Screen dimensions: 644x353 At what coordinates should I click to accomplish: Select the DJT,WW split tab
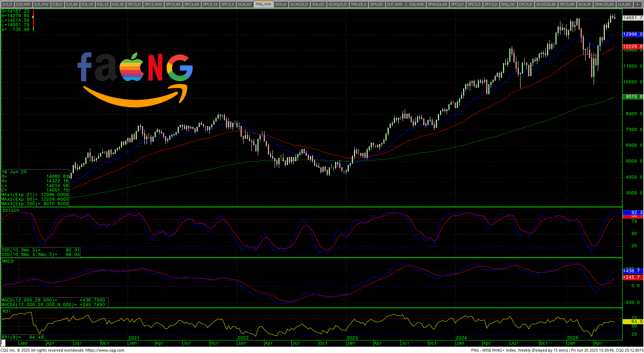(x=395, y=4)
